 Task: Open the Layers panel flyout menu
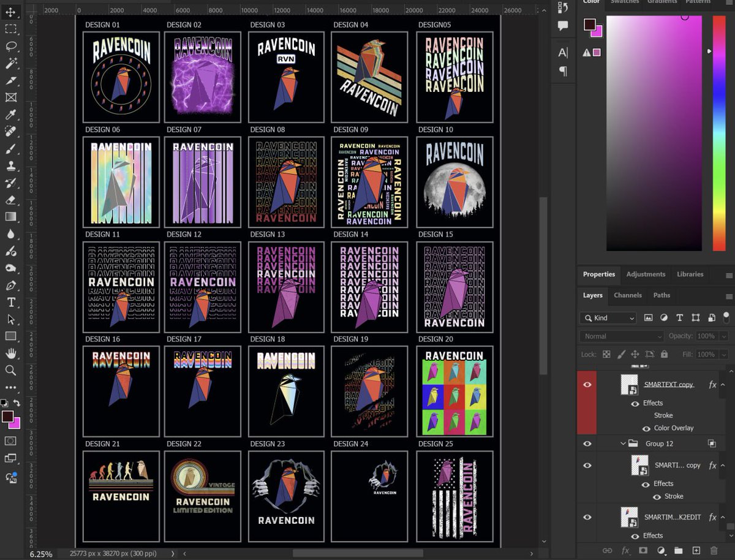pyautogui.click(x=729, y=296)
